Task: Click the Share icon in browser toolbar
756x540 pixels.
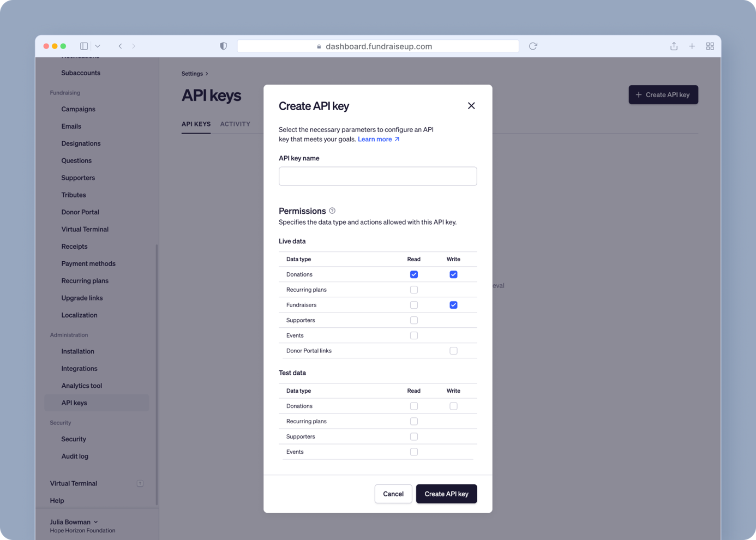Action: click(x=674, y=46)
